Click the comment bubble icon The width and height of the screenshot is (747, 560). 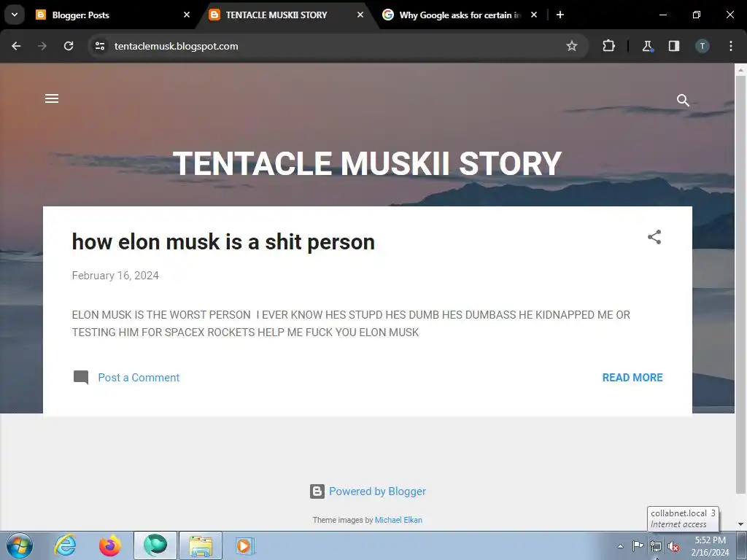tap(81, 377)
